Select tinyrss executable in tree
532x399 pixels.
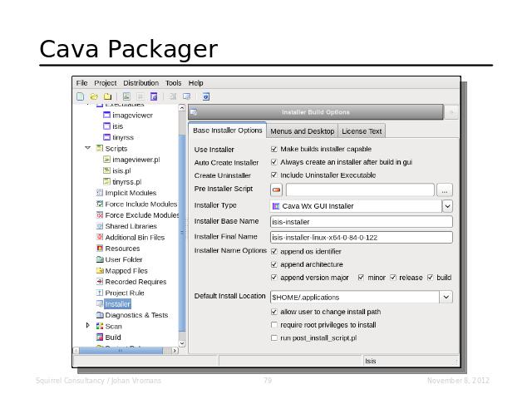point(123,137)
